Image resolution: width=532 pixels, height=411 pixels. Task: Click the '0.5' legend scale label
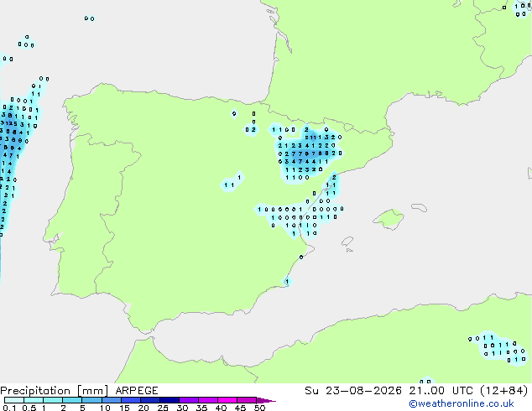point(29,408)
